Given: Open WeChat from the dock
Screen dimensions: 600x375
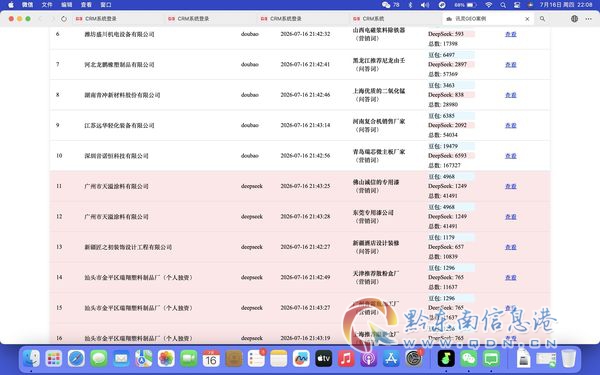Looking at the screenshot, I should [x=469, y=359].
